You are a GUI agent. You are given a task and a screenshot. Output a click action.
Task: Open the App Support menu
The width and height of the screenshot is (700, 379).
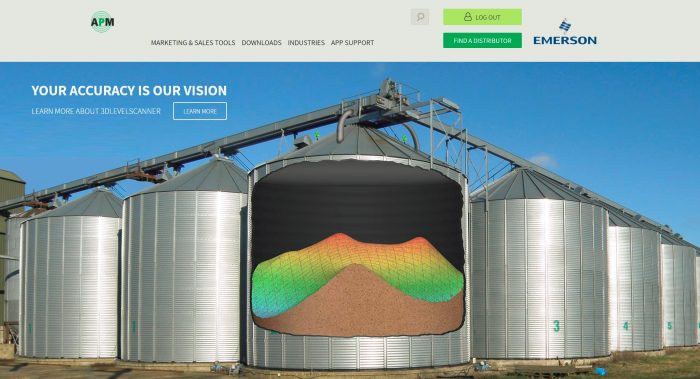[x=353, y=42]
